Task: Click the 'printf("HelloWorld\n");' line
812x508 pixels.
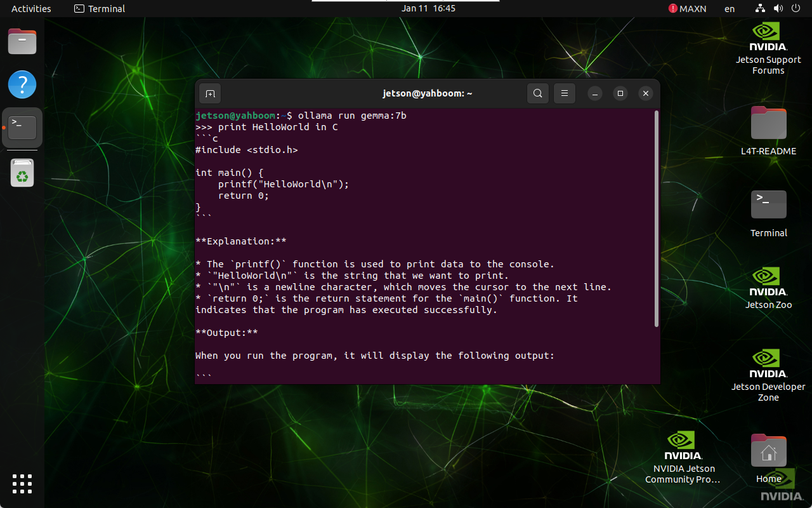Action: pos(284,184)
